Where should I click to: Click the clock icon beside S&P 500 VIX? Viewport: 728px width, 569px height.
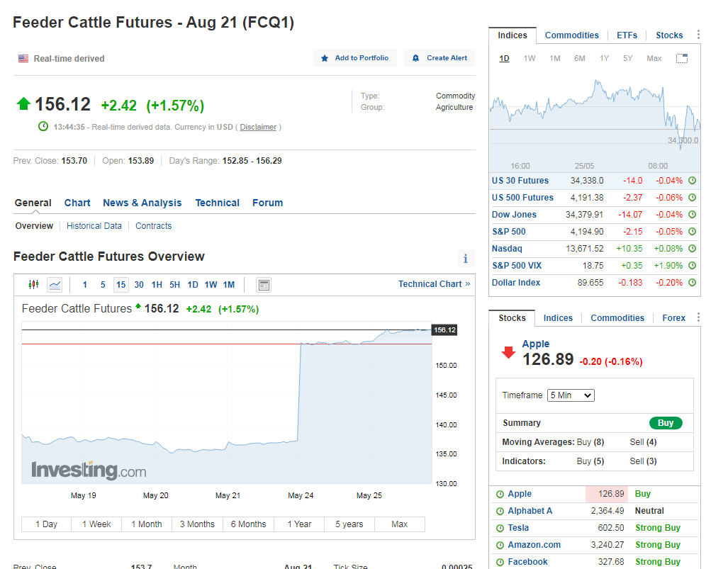(x=693, y=266)
